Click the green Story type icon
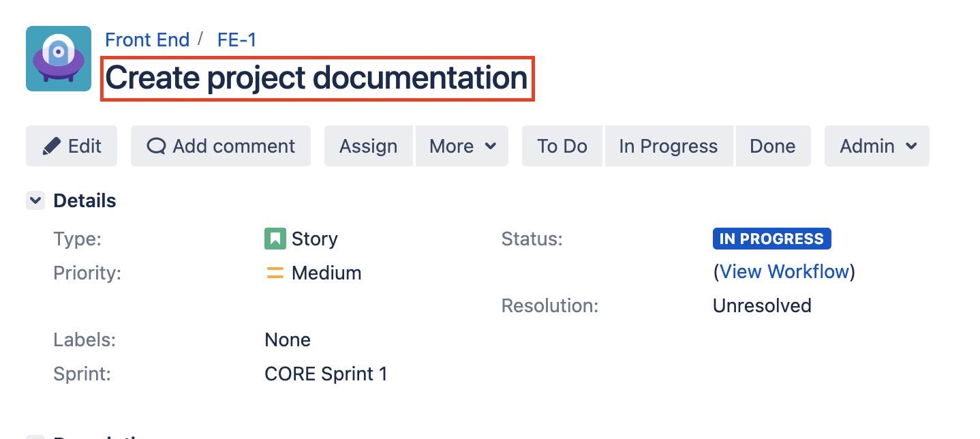Viewport: 980px width, 439px height. pyautogui.click(x=275, y=239)
